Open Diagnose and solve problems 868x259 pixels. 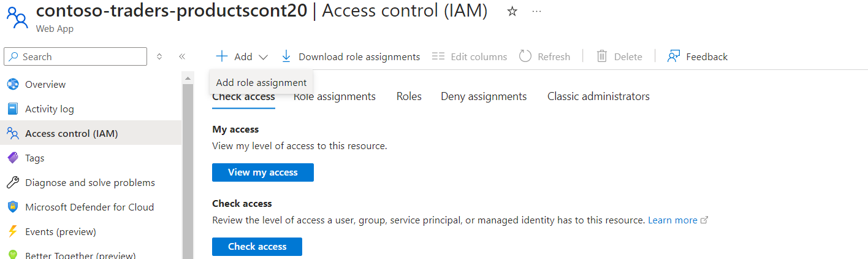tap(91, 182)
